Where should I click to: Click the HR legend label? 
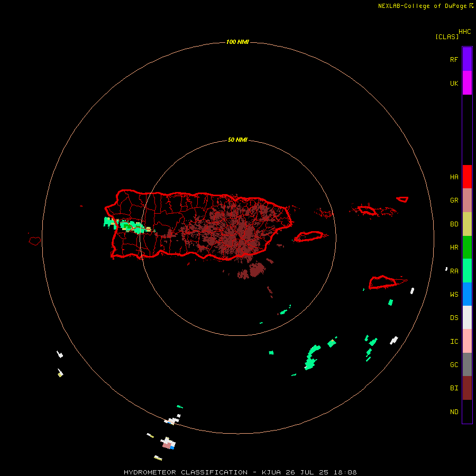tap(454, 248)
